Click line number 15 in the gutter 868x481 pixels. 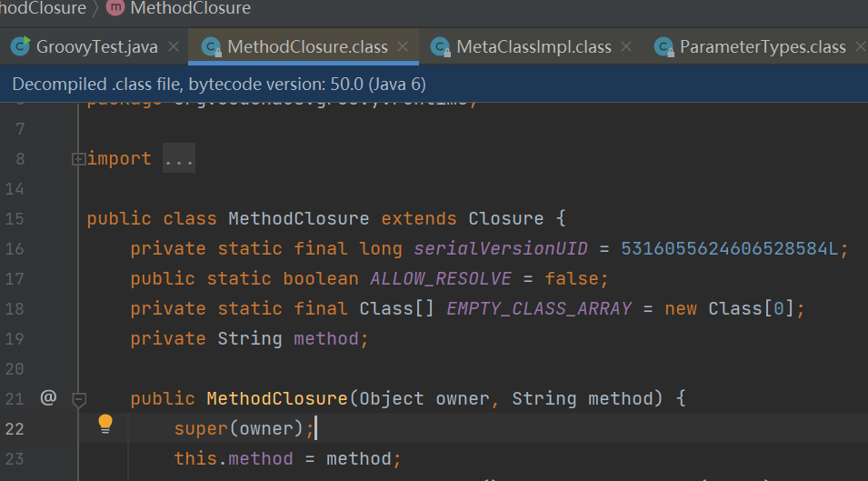tap(15, 218)
